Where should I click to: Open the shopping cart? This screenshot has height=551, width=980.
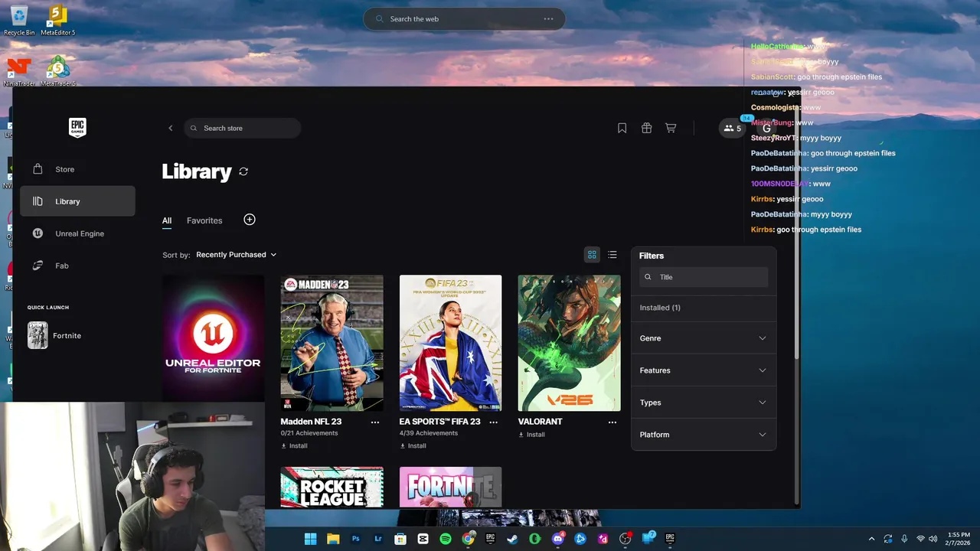(671, 128)
